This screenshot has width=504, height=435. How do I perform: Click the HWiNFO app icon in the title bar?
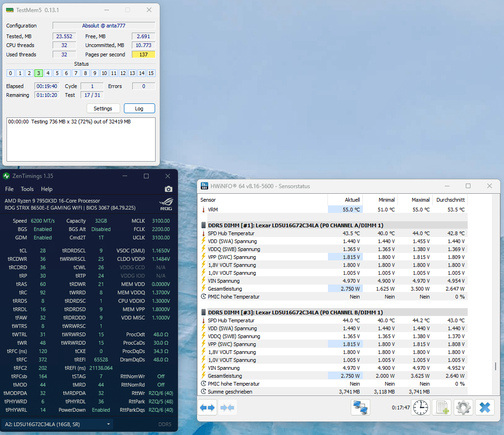point(204,186)
